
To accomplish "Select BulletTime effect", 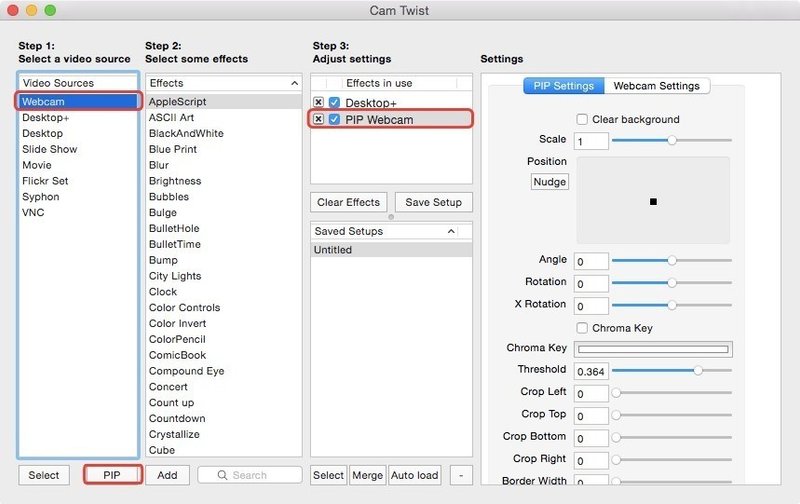I will click(x=224, y=244).
